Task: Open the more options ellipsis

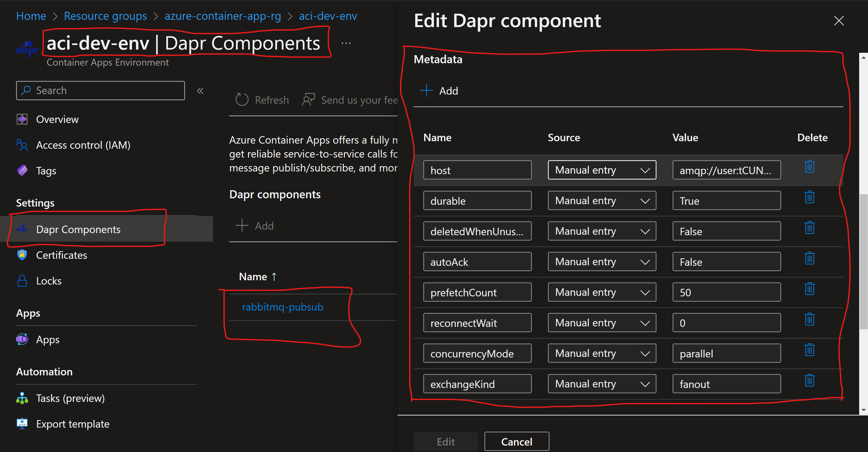Action: pyautogui.click(x=346, y=43)
